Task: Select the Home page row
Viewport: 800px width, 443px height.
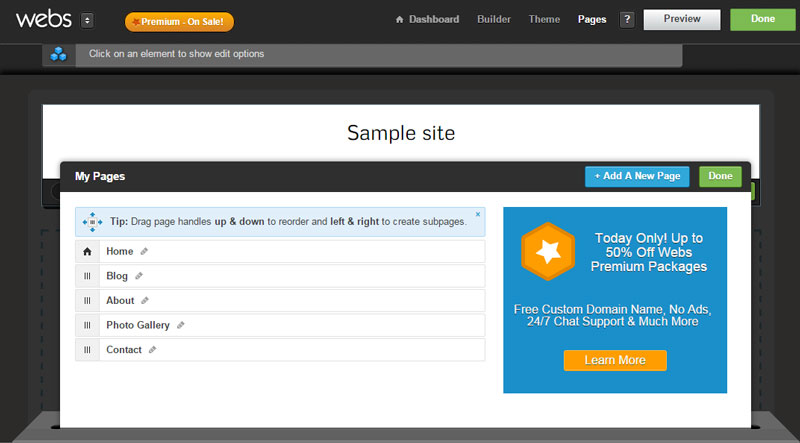Action: (x=280, y=252)
